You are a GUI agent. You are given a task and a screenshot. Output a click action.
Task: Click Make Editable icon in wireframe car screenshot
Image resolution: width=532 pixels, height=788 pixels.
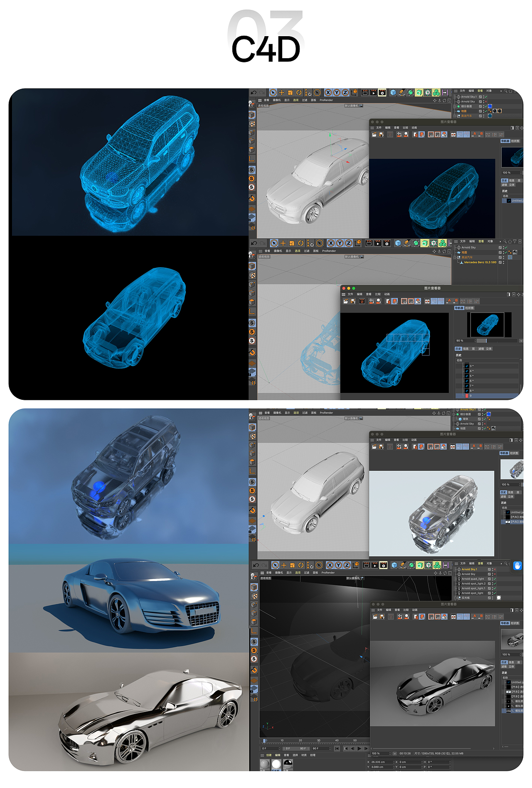pyautogui.click(x=252, y=104)
